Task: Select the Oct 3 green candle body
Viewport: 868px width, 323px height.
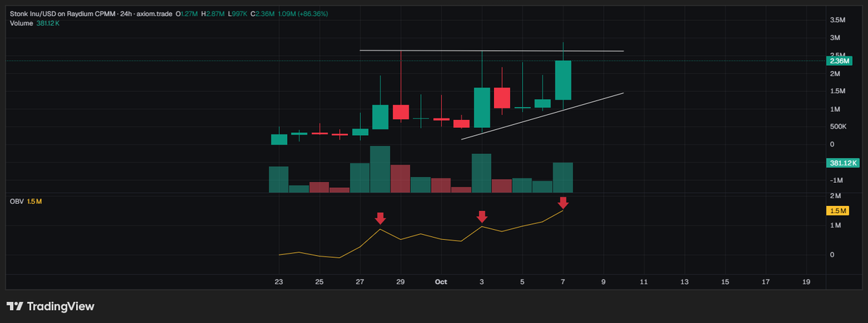Action: [482, 108]
